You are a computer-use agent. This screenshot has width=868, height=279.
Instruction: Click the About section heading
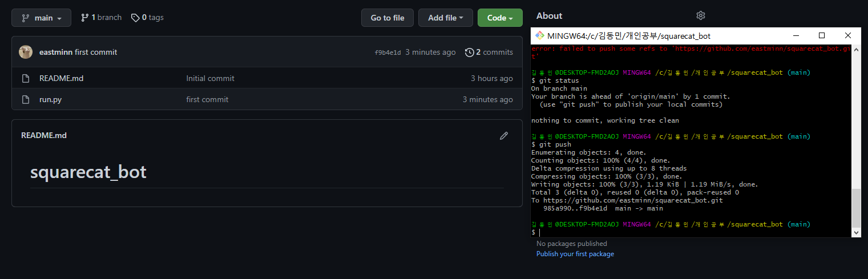click(x=550, y=15)
